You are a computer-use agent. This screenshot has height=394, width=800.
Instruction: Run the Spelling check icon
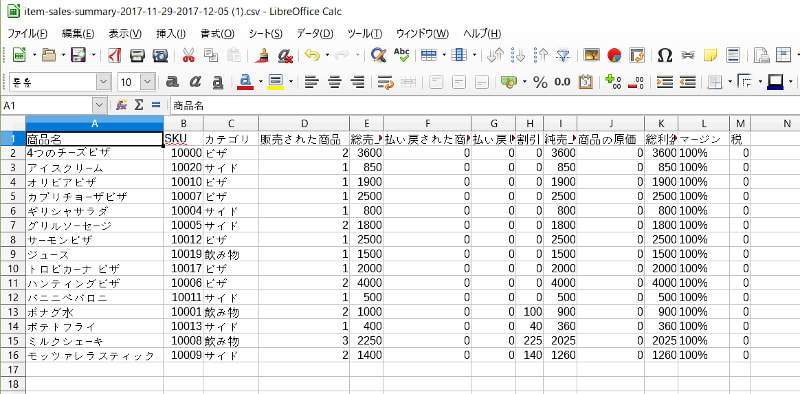tap(402, 55)
